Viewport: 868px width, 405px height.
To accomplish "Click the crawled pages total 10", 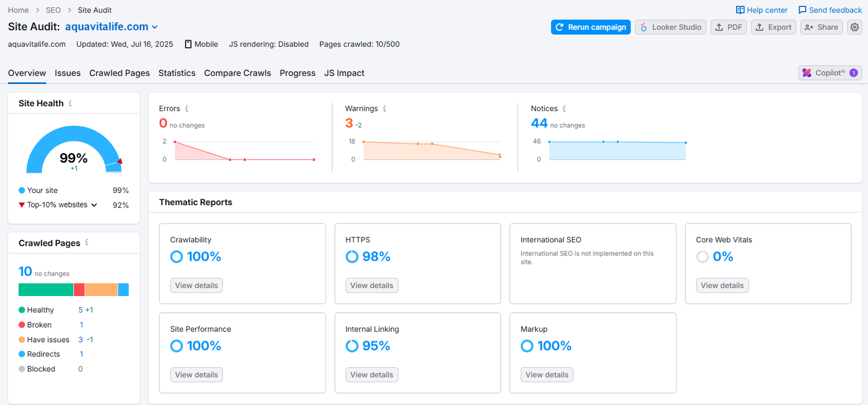I will tap(25, 271).
